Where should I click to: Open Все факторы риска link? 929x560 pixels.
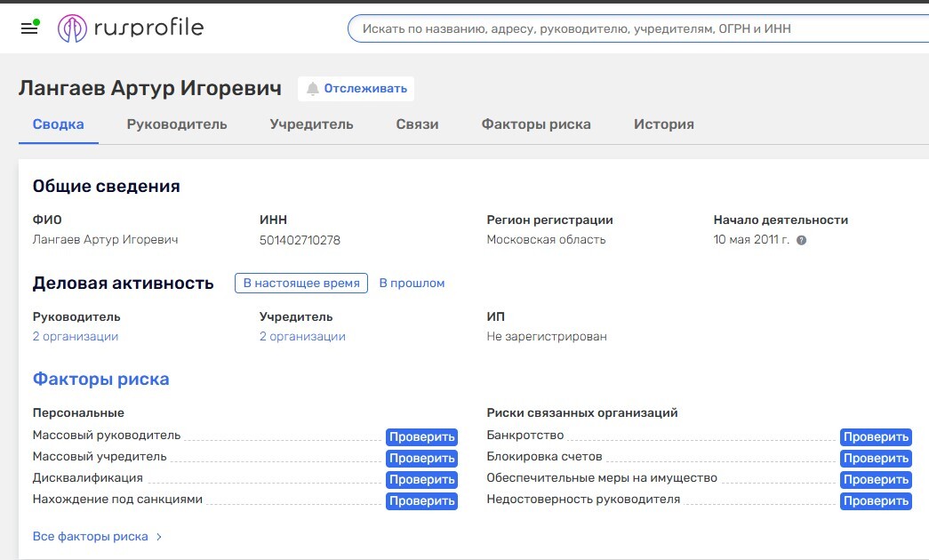click(90, 536)
